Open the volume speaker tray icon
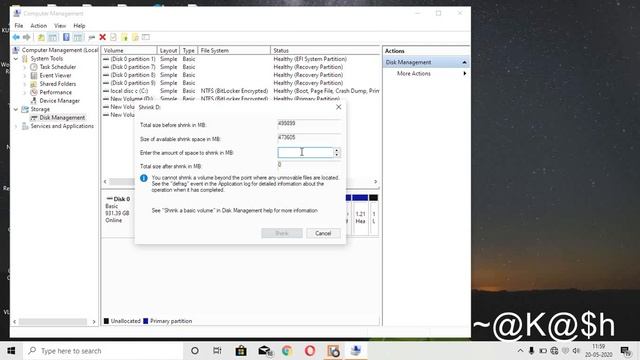This screenshot has width=640, height=360. point(576,351)
